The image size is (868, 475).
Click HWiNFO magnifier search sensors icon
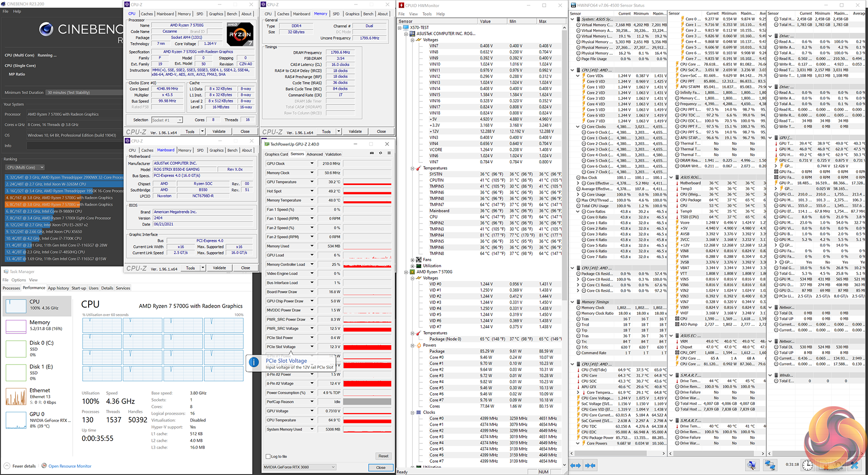751,465
